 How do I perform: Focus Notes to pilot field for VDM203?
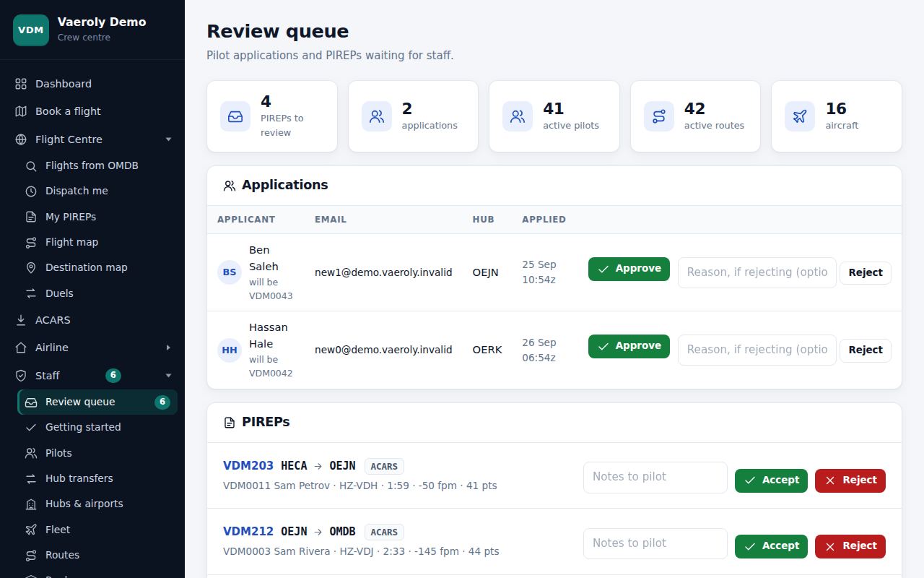655,477
